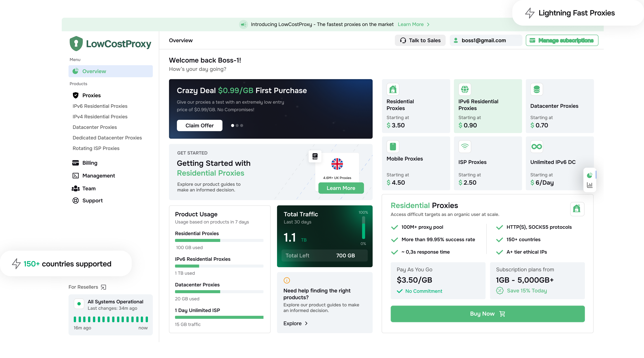Click the Overview pie chart icon in sidebar
Screen dimensions: 644x358
coord(75,71)
